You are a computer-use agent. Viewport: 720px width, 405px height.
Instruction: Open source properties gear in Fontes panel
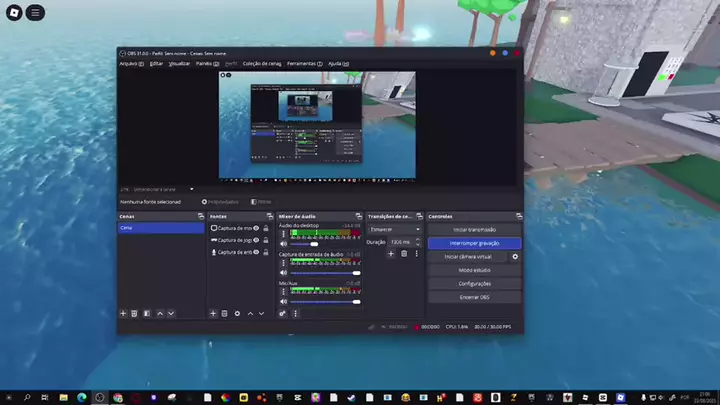point(237,313)
